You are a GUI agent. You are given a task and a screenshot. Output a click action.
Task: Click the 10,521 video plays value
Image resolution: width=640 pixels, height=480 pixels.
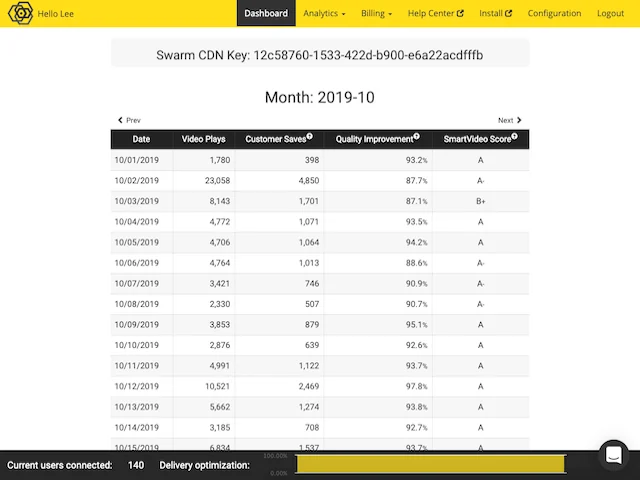point(218,386)
